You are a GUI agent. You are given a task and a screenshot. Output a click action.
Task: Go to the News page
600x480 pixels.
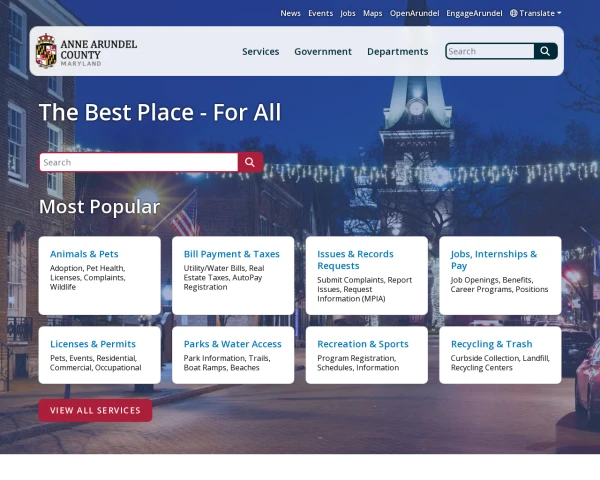(x=290, y=14)
